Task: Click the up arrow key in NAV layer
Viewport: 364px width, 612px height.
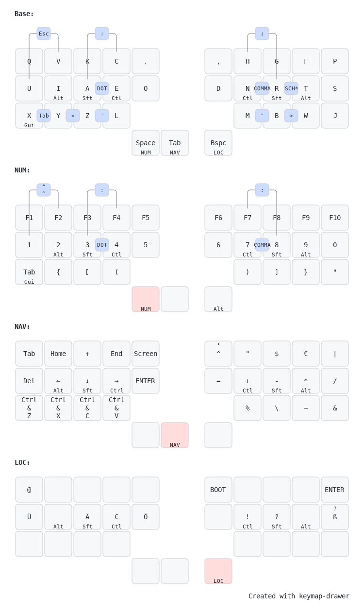Action: 87,354
